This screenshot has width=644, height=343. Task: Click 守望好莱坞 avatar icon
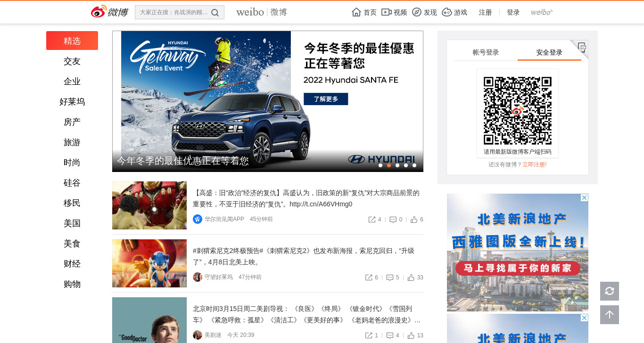(198, 277)
